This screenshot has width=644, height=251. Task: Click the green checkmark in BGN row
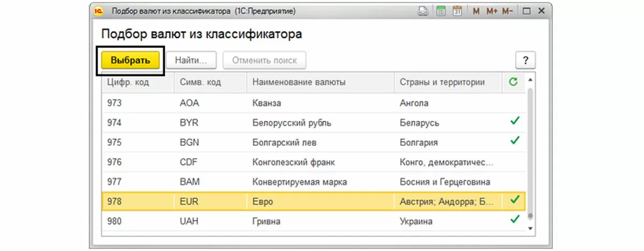tap(515, 141)
